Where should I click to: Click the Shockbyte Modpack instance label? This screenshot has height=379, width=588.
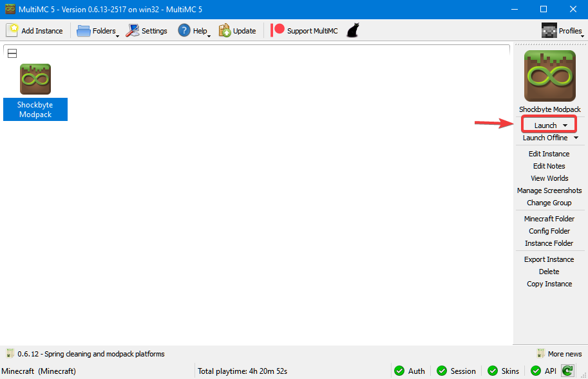click(35, 109)
